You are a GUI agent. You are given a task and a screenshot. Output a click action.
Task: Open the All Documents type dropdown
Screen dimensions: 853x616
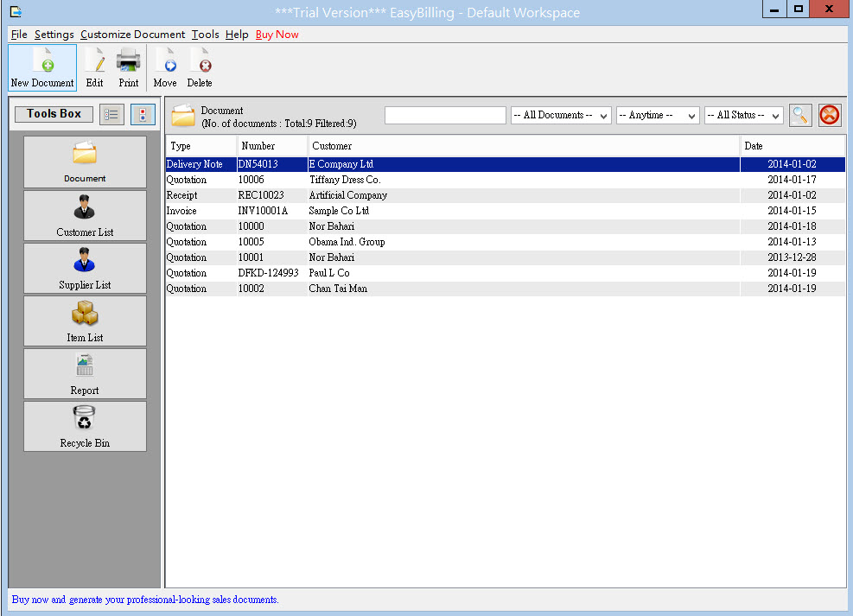pyautogui.click(x=561, y=115)
